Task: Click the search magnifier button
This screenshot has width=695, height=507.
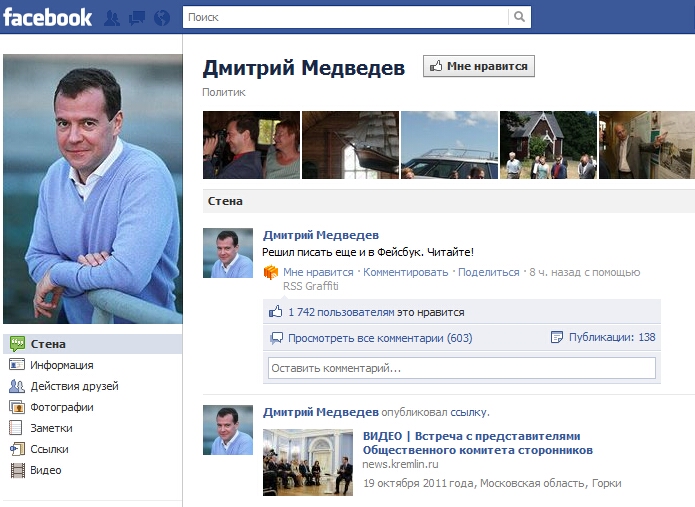Action: point(519,17)
